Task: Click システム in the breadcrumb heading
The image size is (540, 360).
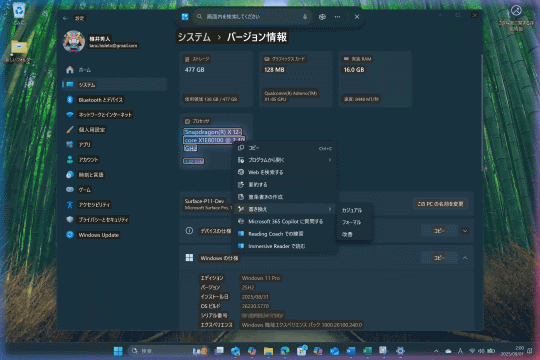Action: [x=194, y=37]
